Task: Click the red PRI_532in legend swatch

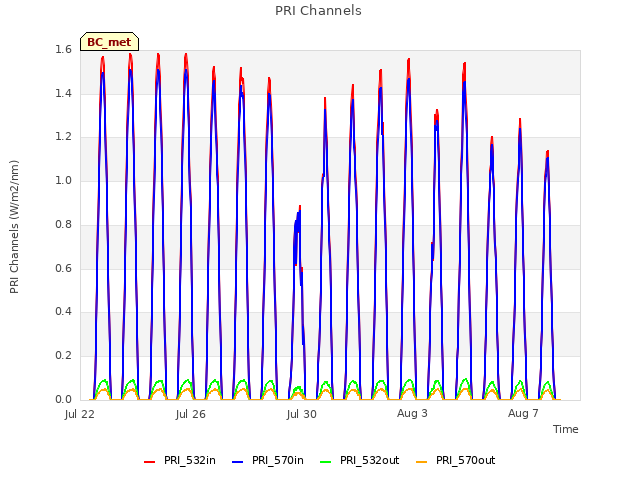Action: pos(149,462)
